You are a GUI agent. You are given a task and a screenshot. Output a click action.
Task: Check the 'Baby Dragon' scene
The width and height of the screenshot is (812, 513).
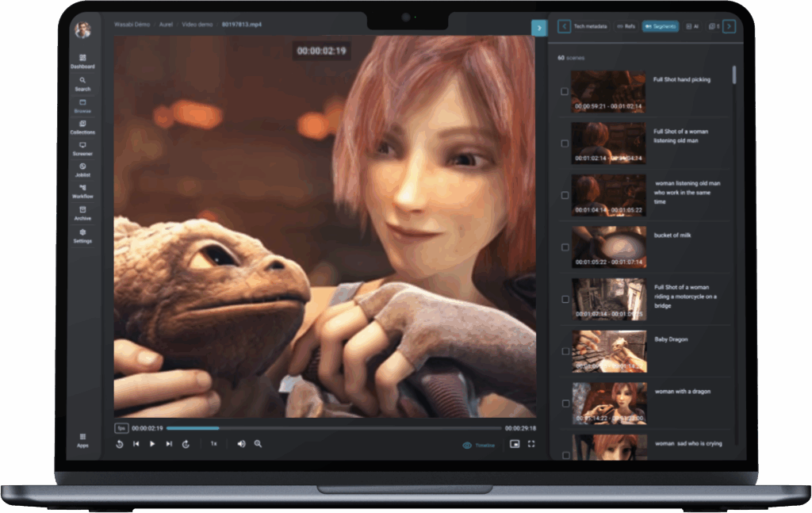click(565, 351)
